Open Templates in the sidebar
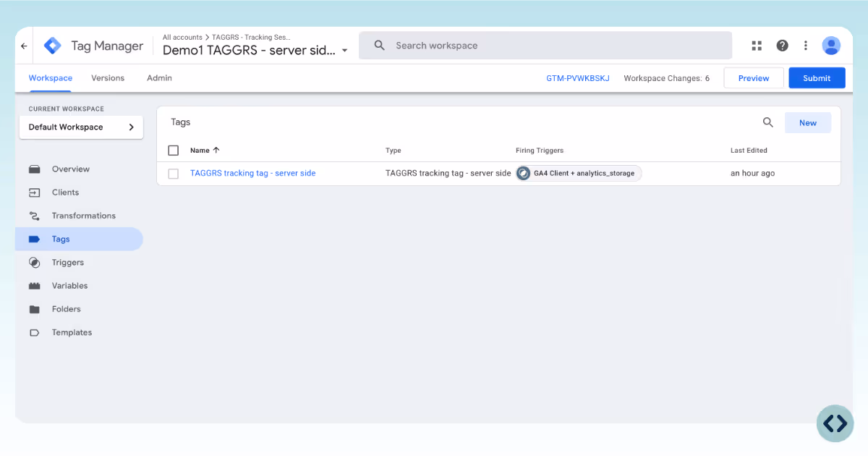This screenshot has width=868, height=456. point(72,333)
